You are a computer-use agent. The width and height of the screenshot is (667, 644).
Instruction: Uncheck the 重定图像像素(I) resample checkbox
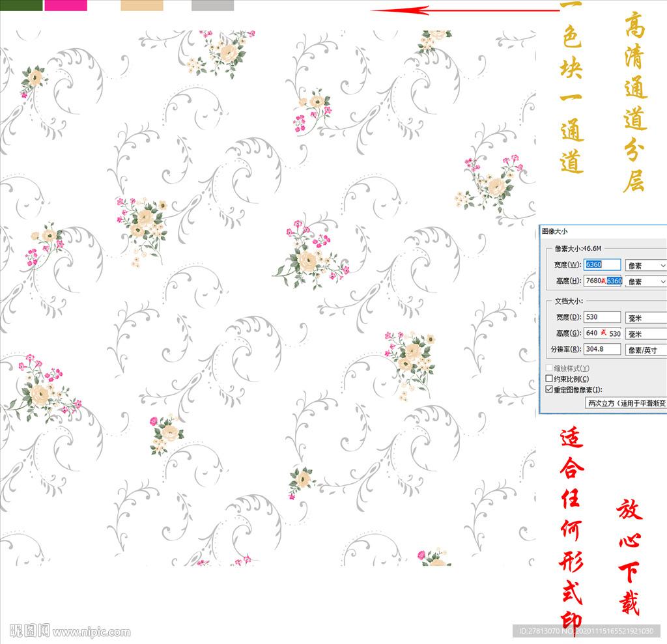549,389
